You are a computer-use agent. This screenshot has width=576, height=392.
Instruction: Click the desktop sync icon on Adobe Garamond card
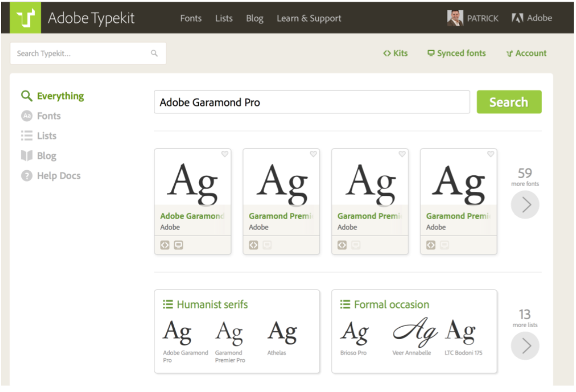click(x=178, y=245)
